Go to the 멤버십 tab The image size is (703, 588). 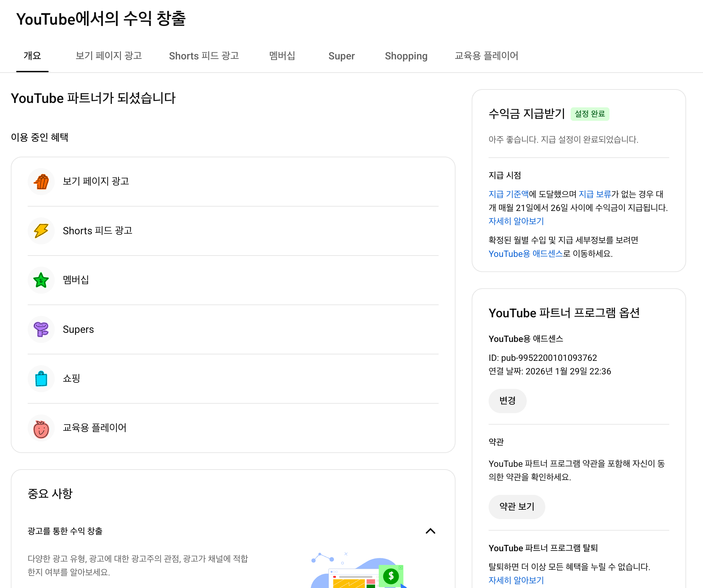(x=282, y=56)
